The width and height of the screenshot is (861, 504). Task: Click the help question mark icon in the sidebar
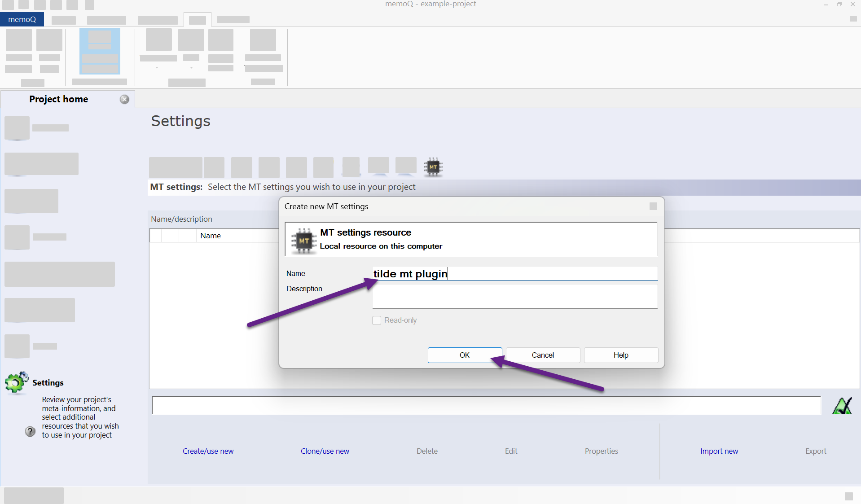click(x=30, y=431)
